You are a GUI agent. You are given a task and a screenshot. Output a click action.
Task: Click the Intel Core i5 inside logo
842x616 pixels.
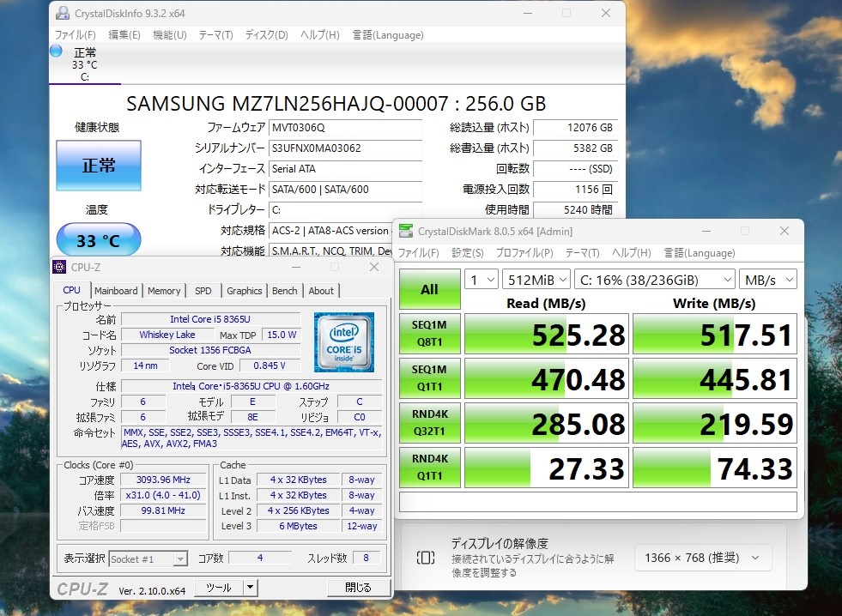point(343,341)
